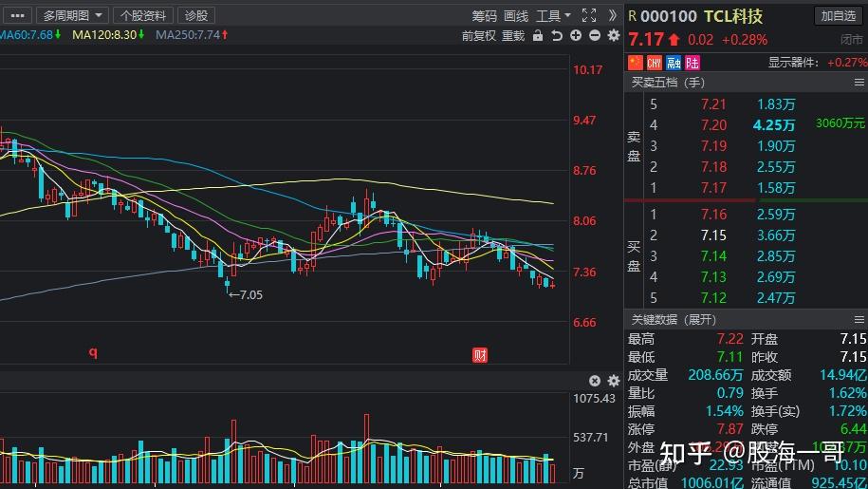Open chart settings gear in toolbar
This screenshot has width=868, height=489.
[x=614, y=35]
